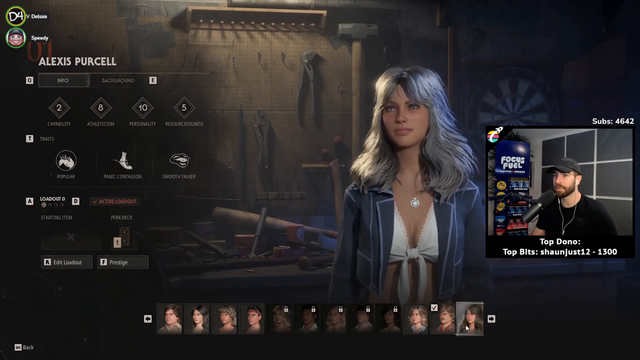Click the Perk Deck label

click(121, 218)
